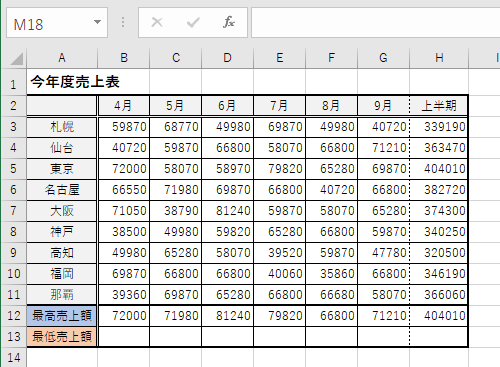Screen dimensions: 500x367
Task: Select column B header
Action: pos(124,58)
